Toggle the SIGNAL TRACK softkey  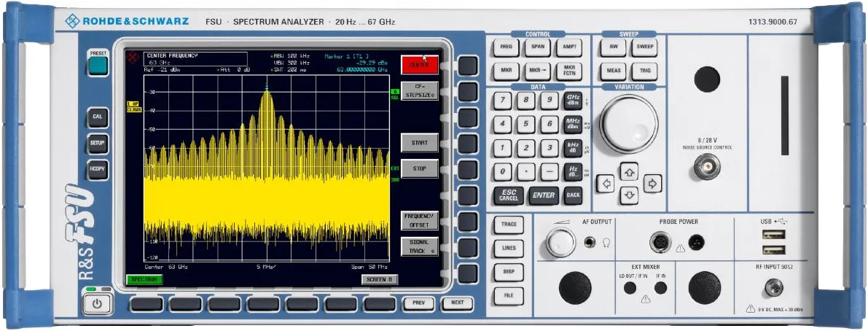coord(420,247)
